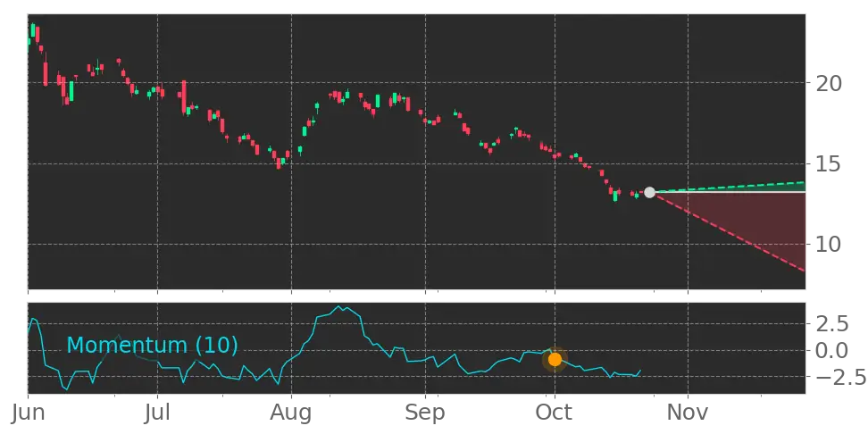The width and height of the screenshot is (868, 434).
Task: Click the 15 price axis label
Action: pyautogui.click(x=829, y=163)
